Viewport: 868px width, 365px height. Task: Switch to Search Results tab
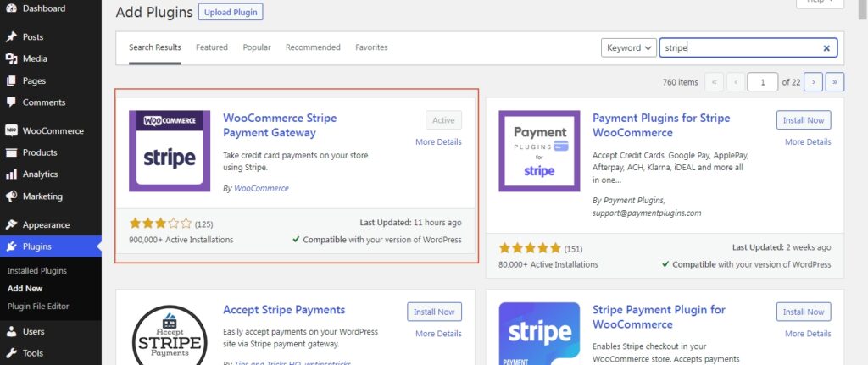(155, 47)
